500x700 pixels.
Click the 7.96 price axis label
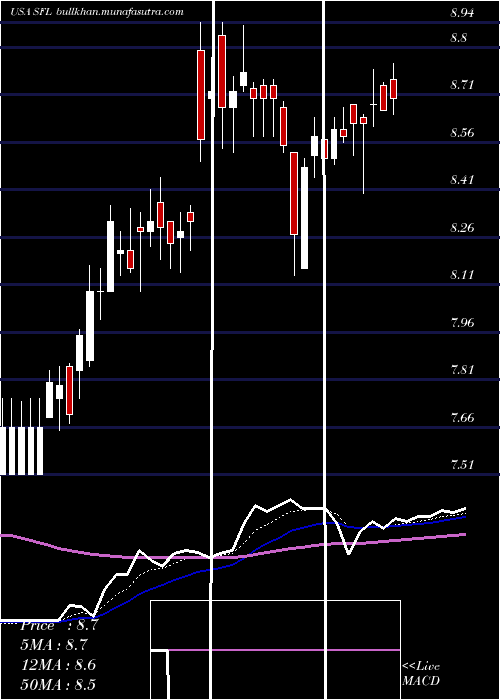coord(462,322)
